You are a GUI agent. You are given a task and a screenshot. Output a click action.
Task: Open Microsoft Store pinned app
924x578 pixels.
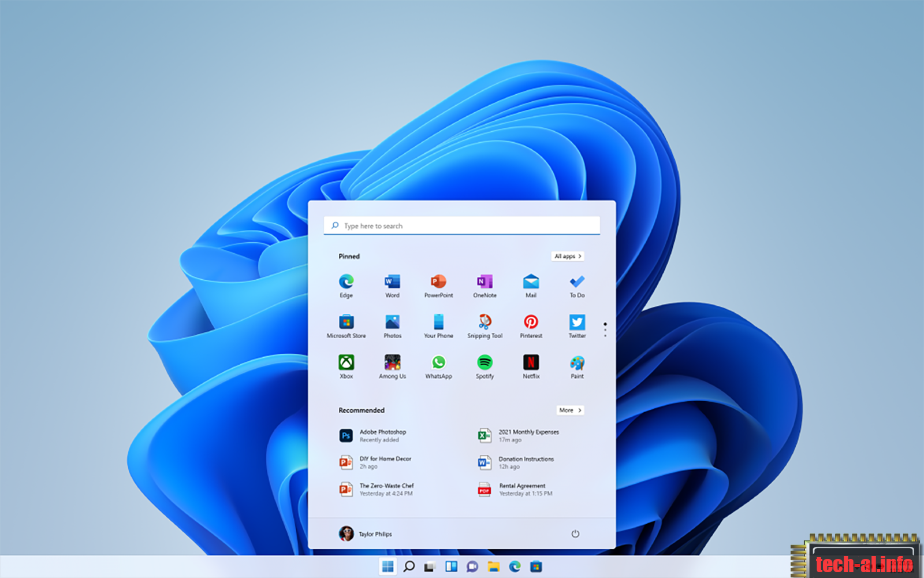[x=346, y=327]
